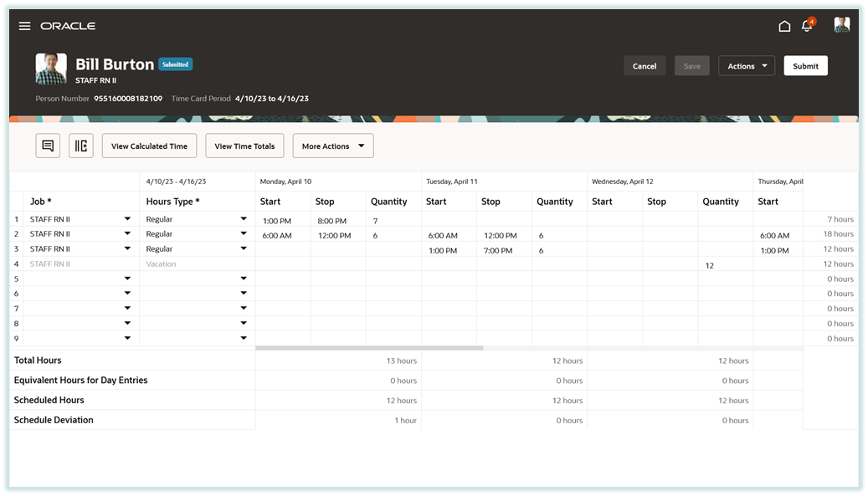Screen dimensions: 868x496
Task: Open the navigation hamburger menu
Action: coord(24,25)
